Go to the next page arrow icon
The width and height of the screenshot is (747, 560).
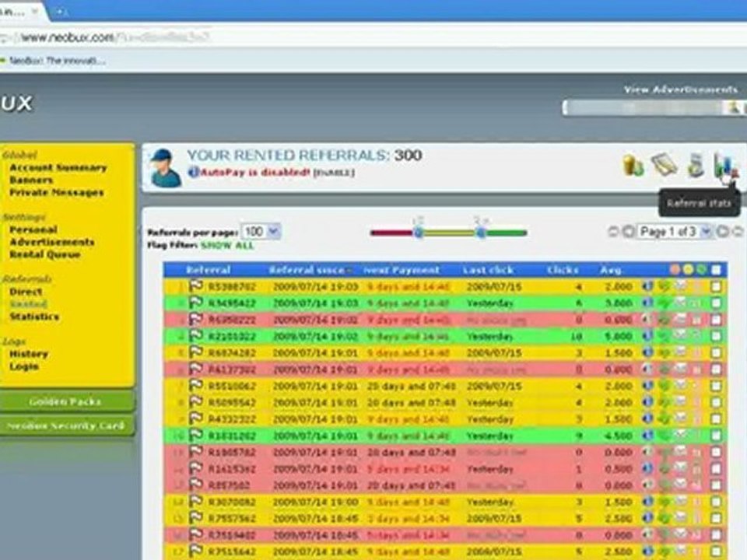(723, 232)
